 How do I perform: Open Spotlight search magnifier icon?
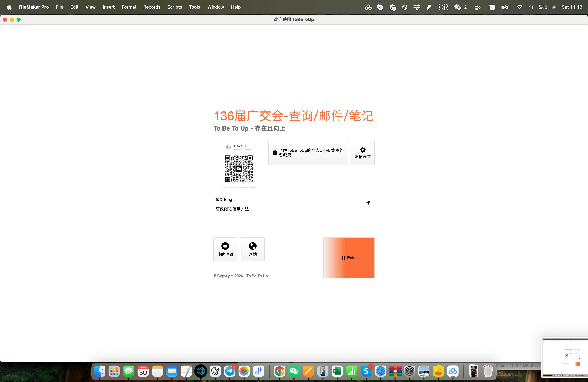531,7
